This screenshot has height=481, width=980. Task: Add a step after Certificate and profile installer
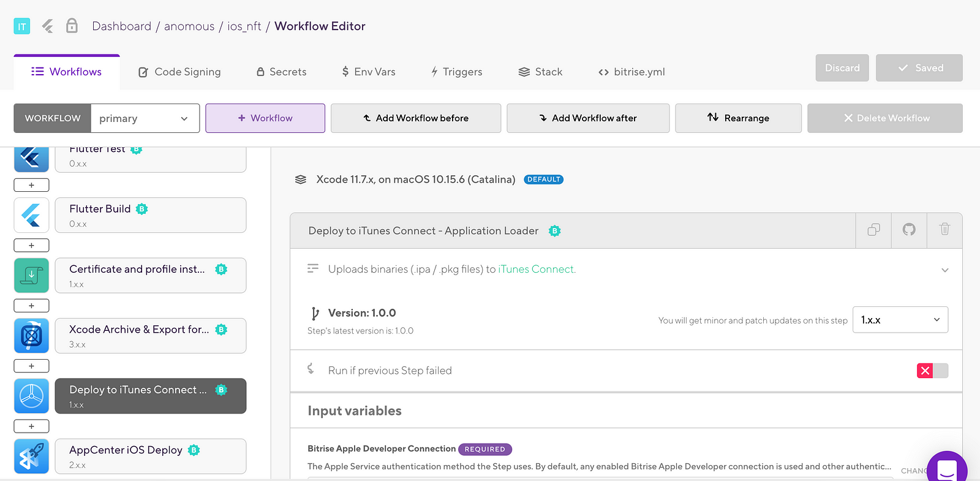pos(31,306)
